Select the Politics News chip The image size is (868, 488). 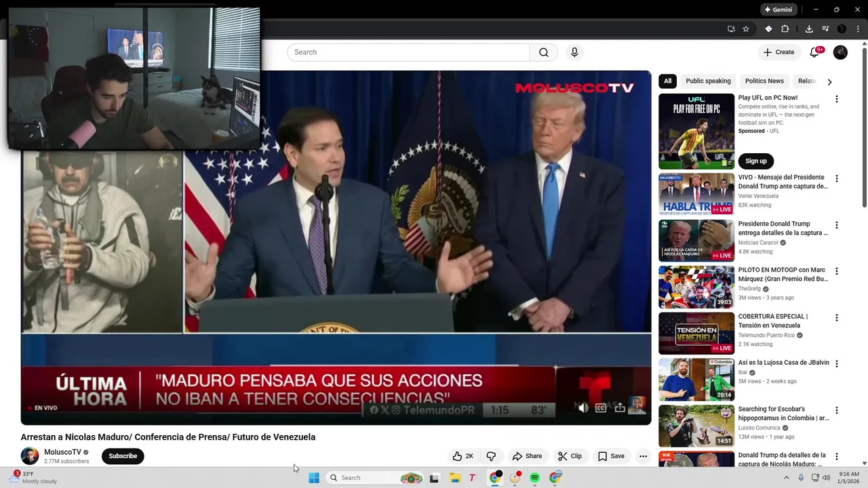point(764,81)
